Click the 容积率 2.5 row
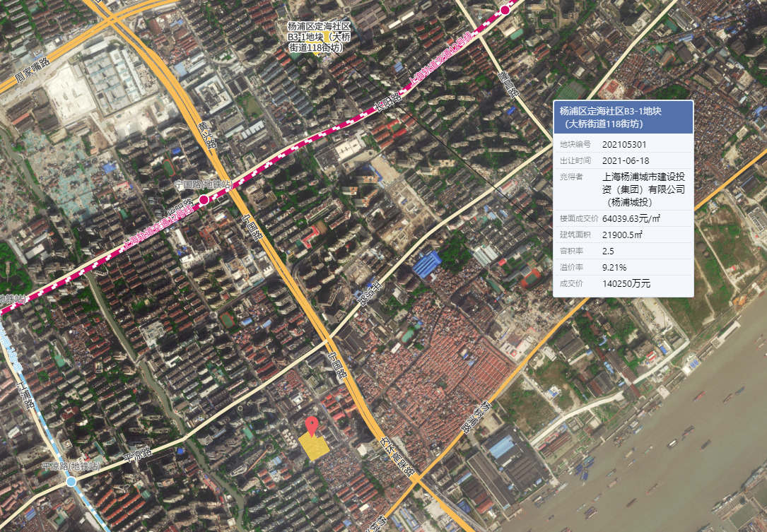 (x=623, y=251)
